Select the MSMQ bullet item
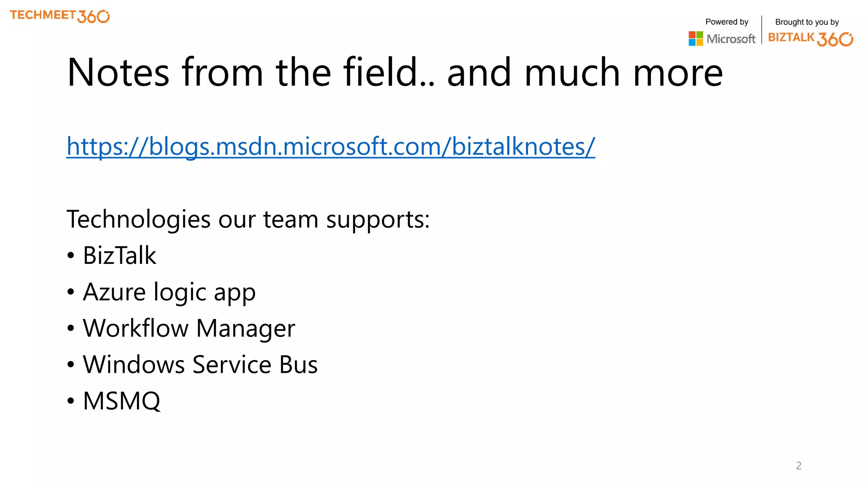868x488 pixels. tap(114, 401)
